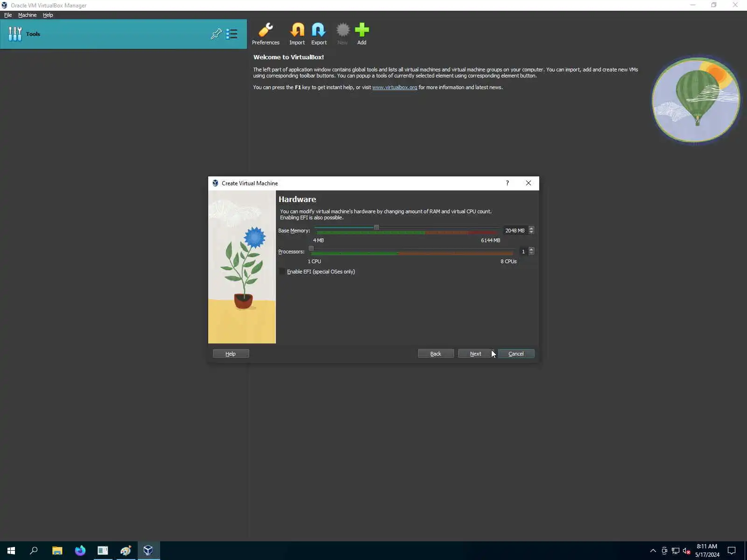Click the VirtualBox taskbar icon
Screen dimensions: 747x560
tap(148, 551)
